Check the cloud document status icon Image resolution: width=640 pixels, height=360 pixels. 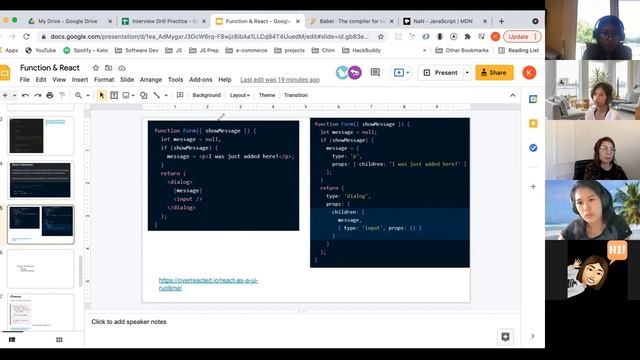(122, 68)
